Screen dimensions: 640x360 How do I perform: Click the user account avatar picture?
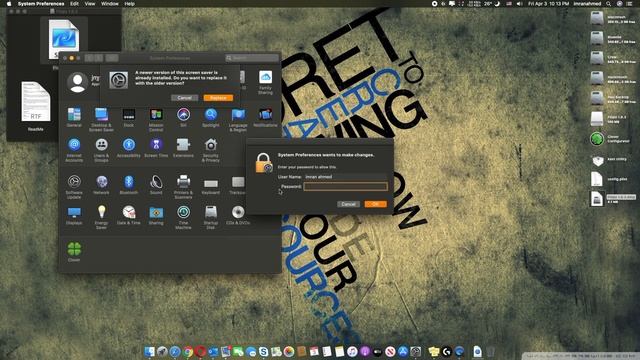pyautogui.click(x=77, y=82)
